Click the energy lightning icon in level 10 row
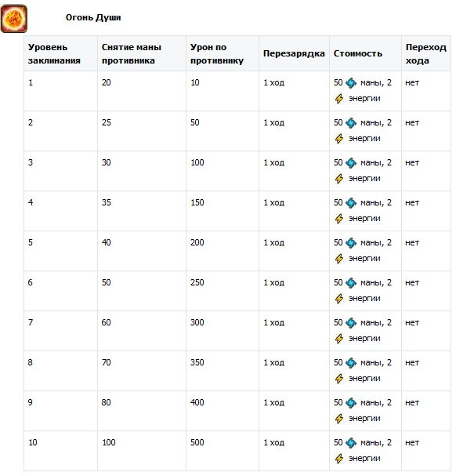Image resolution: width=456 pixels, height=476 pixels. click(x=339, y=459)
